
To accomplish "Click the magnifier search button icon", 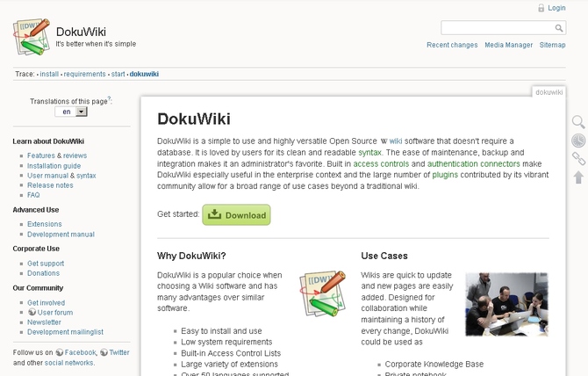I will pos(559,28).
